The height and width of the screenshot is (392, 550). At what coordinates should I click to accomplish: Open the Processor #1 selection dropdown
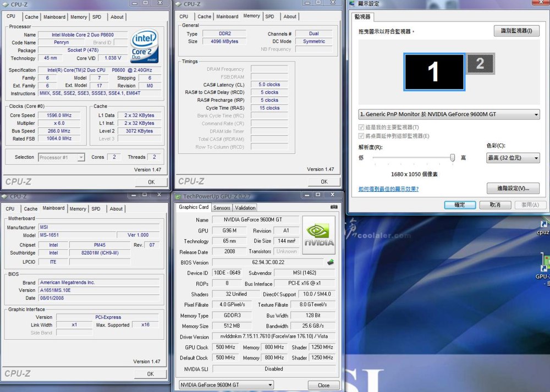click(62, 157)
